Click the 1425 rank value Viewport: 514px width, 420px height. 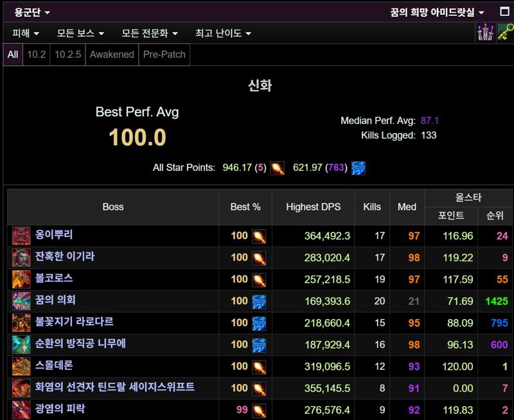coord(497,301)
